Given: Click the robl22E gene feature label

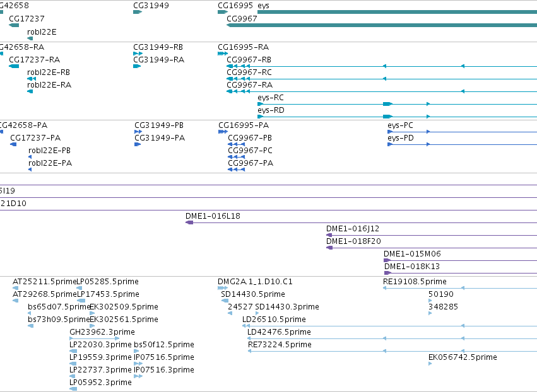Looking at the screenshot, I should pyautogui.click(x=42, y=32).
